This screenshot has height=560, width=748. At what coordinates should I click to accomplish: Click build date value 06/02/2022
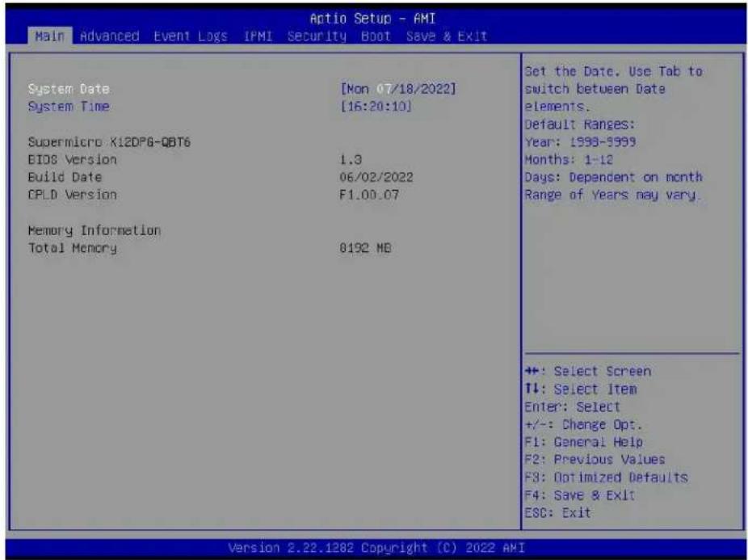(376, 177)
